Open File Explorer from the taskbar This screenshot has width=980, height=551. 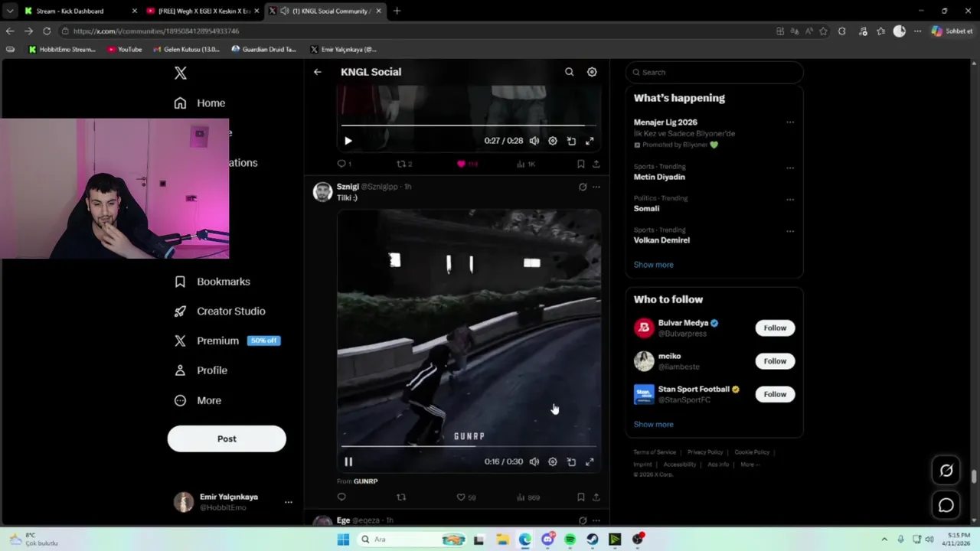click(x=502, y=540)
